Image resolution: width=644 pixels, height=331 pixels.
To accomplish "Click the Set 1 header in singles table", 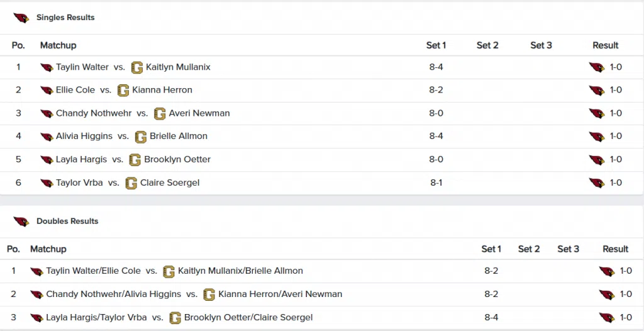I will click(x=436, y=45).
